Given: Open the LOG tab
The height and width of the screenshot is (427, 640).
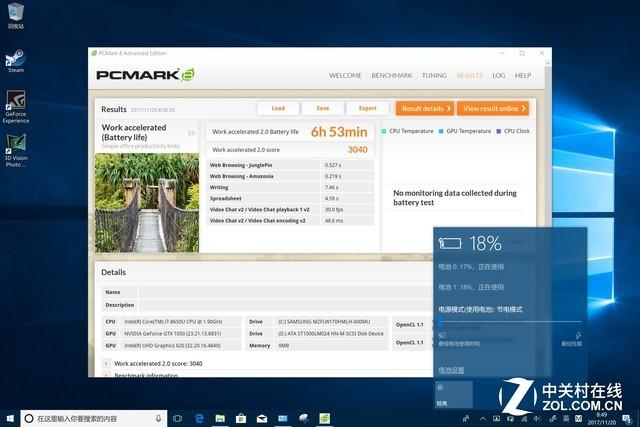Looking at the screenshot, I should tap(498, 75).
